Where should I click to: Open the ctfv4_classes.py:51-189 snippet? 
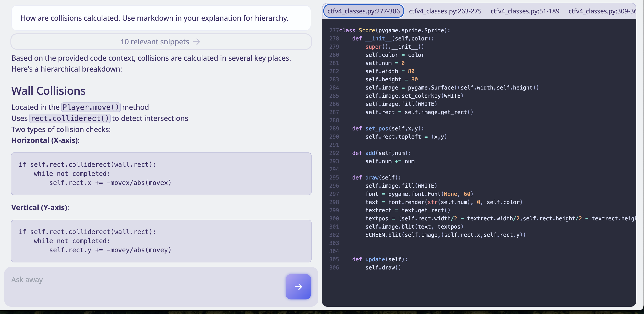pos(525,11)
